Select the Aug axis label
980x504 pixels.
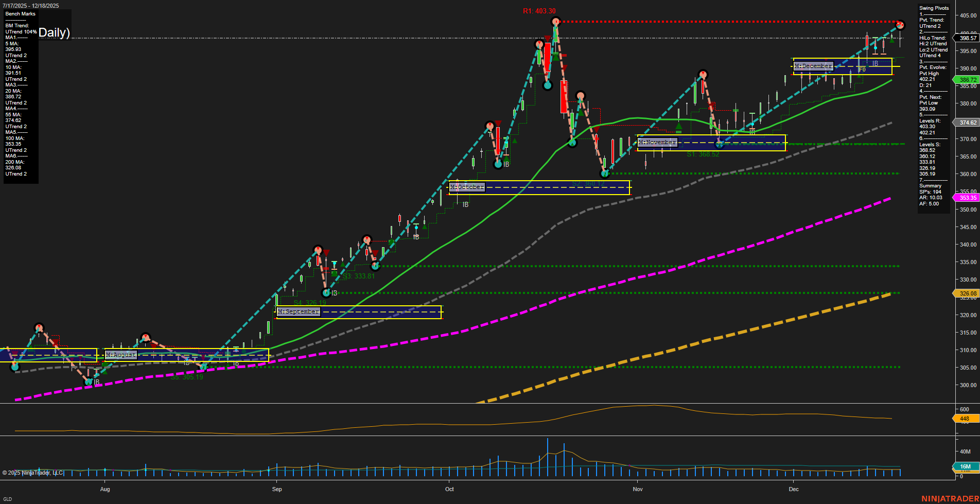point(105,490)
